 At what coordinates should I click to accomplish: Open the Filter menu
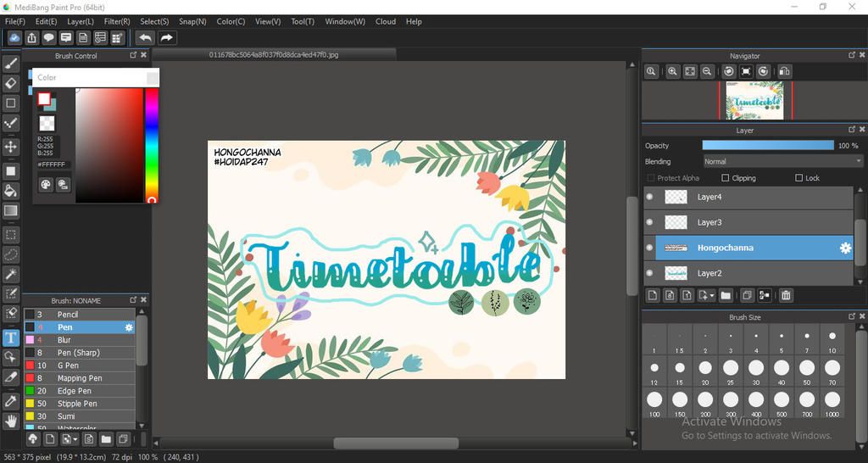[x=117, y=21]
